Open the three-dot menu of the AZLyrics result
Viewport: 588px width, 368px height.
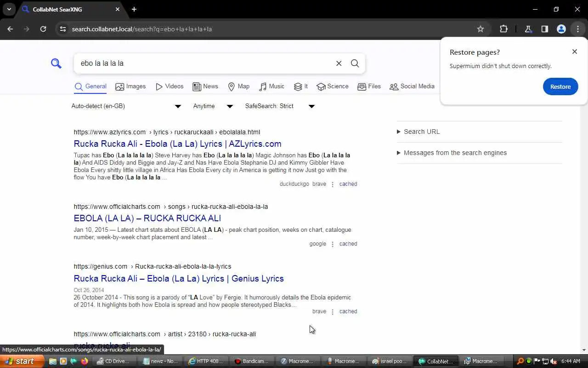[333, 184]
